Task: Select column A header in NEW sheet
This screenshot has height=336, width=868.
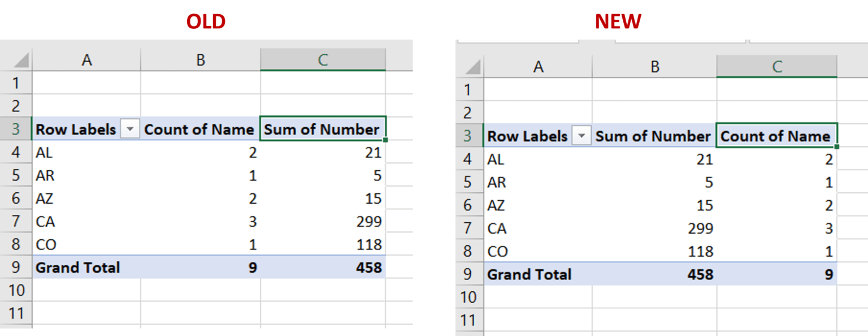Action: click(x=538, y=67)
